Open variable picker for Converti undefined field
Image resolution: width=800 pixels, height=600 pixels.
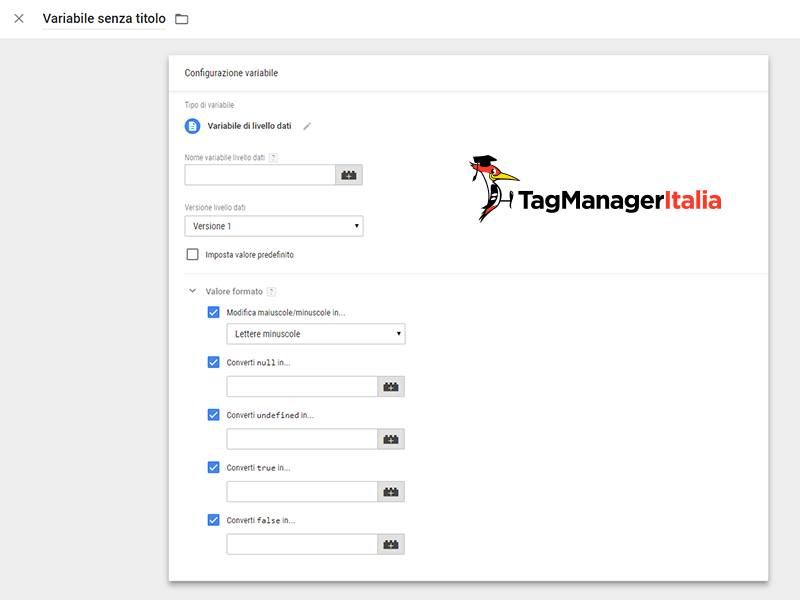(391, 439)
